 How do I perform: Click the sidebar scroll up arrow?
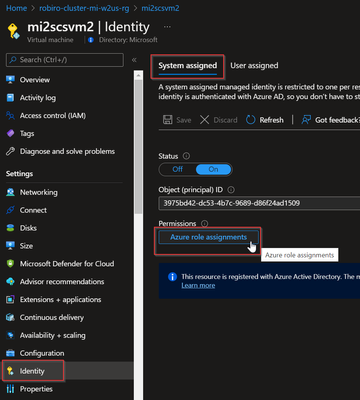click(138, 75)
